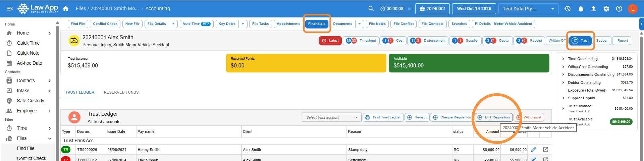Select the Trust Ledger tab

coord(79,92)
